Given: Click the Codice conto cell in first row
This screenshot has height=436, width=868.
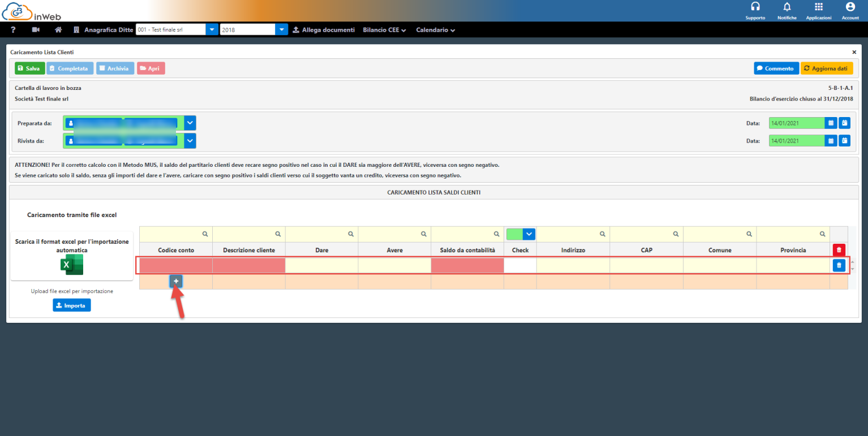Looking at the screenshot, I should [x=176, y=265].
